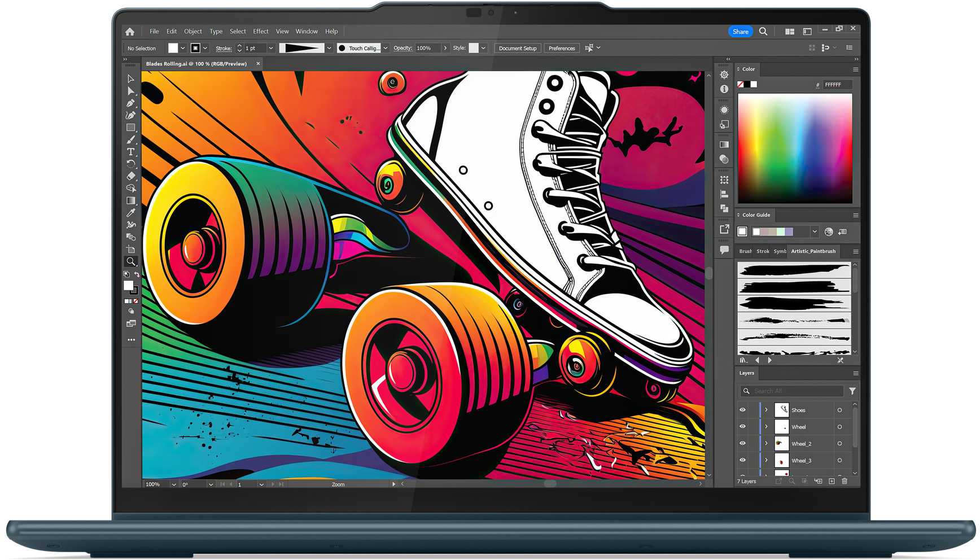The height and width of the screenshot is (560, 980).
Task: Click the search magnifier icon beside Share
Action: click(x=763, y=32)
